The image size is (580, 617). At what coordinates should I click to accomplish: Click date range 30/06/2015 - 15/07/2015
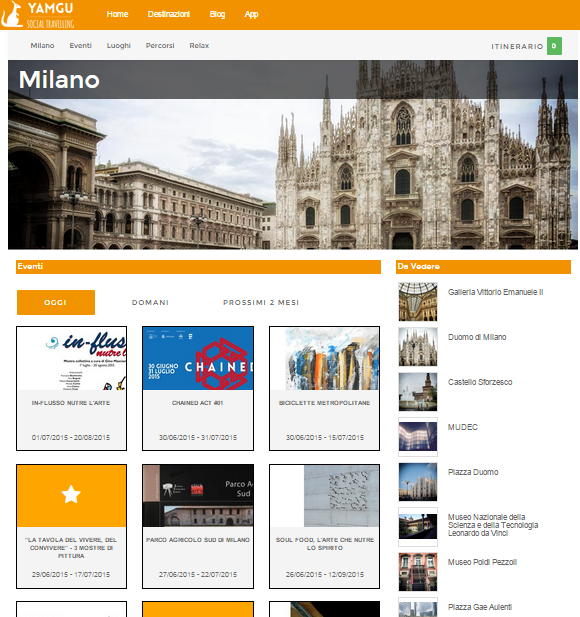pos(325,438)
